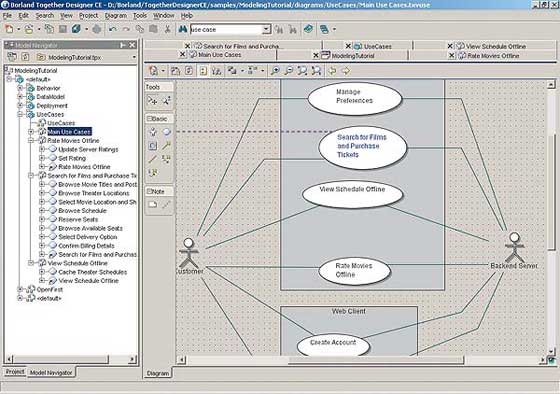Open the New file icon dropdown arrow
Viewport: 560px width, 394px height.
(18, 30)
